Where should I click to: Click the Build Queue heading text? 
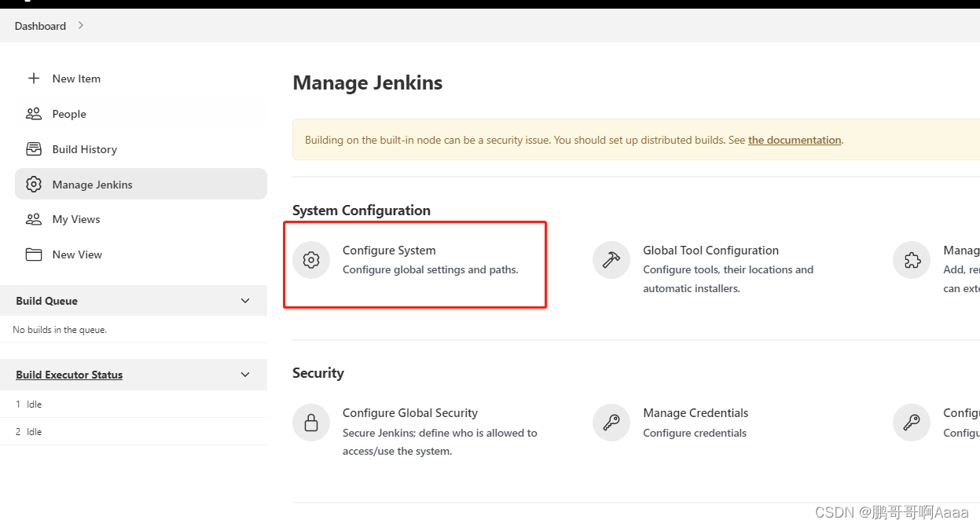46,301
